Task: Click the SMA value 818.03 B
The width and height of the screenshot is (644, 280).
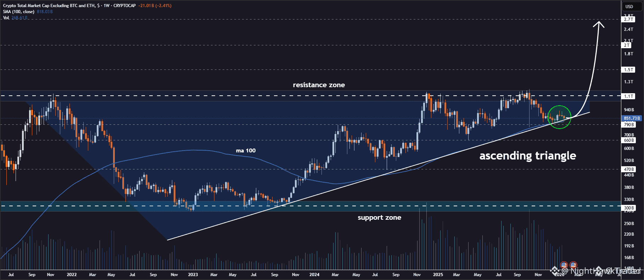Action: [45, 12]
